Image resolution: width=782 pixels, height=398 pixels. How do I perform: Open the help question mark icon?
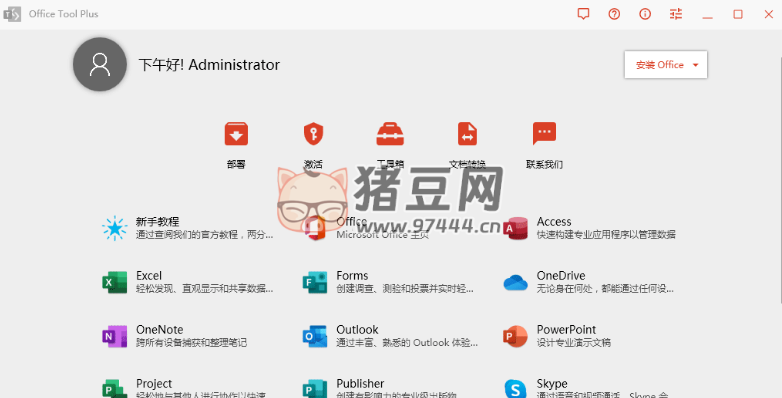614,14
